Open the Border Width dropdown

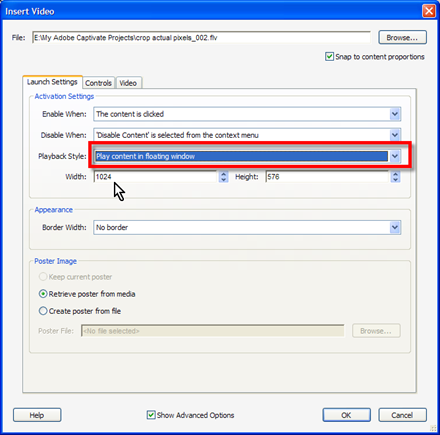tap(247, 227)
